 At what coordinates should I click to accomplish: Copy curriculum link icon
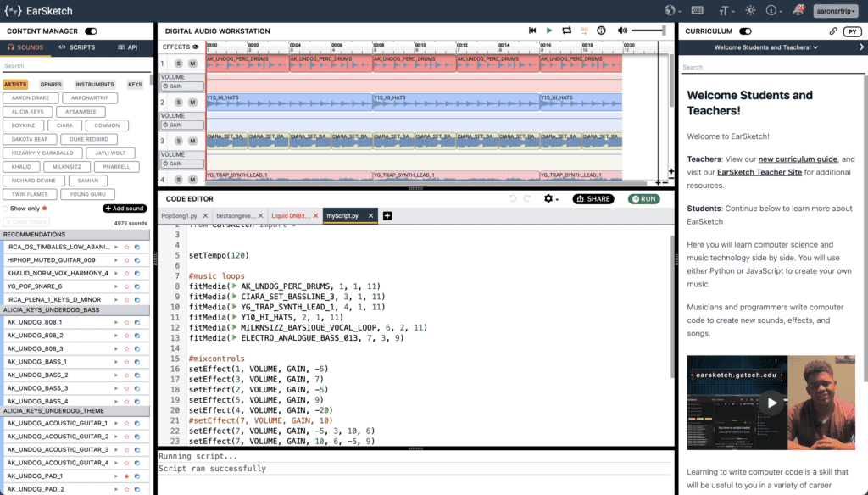tap(833, 31)
